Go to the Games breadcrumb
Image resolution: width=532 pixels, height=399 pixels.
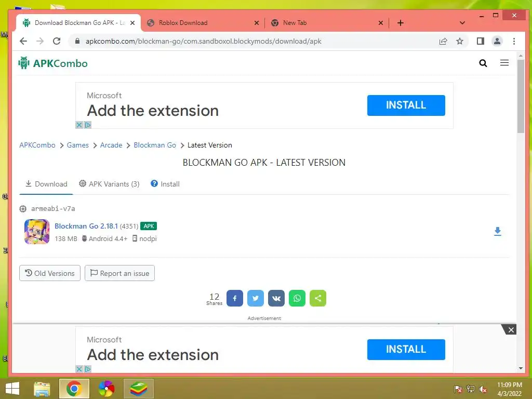[x=77, y=145]
